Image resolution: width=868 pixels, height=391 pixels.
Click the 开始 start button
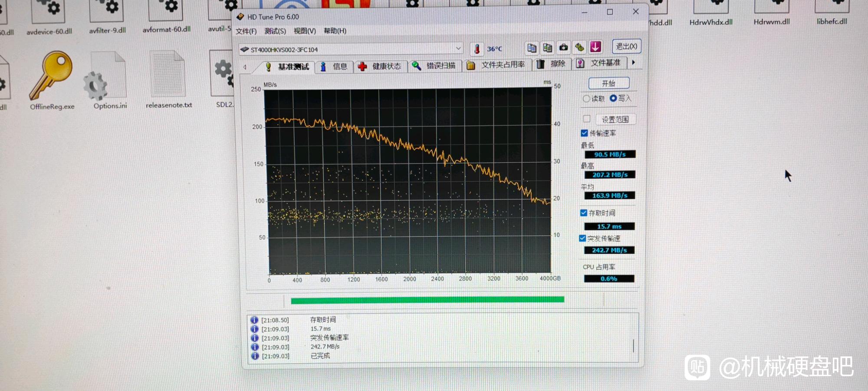[x=608, y=83]
